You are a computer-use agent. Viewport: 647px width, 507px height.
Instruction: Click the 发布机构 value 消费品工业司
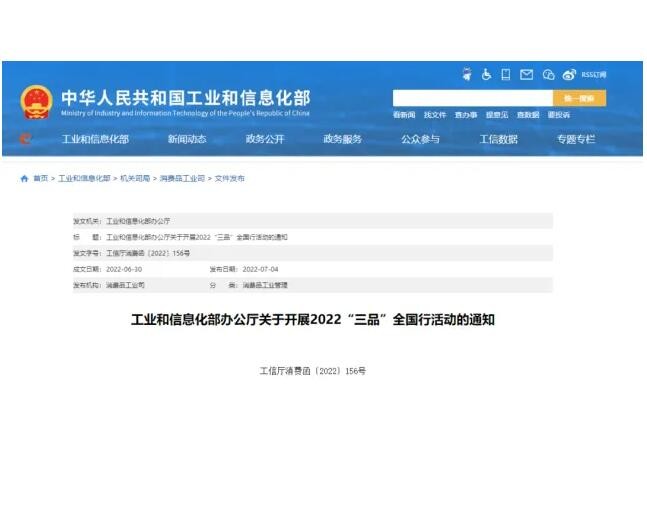(x=125, y=285)
